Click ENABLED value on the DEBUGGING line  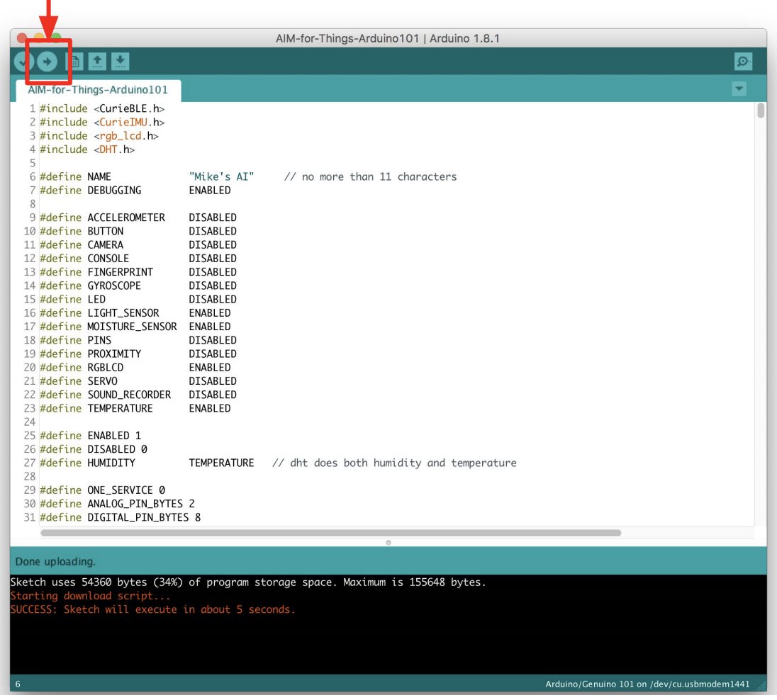[210, 191]
